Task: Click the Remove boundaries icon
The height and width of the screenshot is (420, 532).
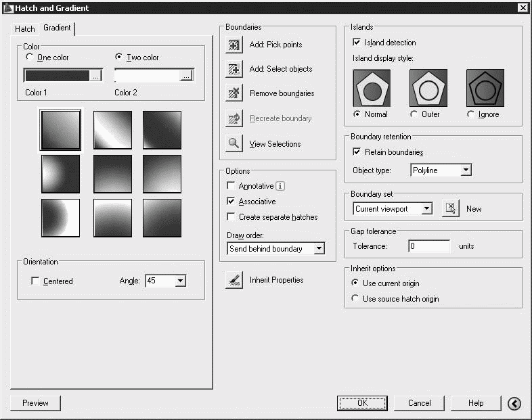Action: point(234,93)
